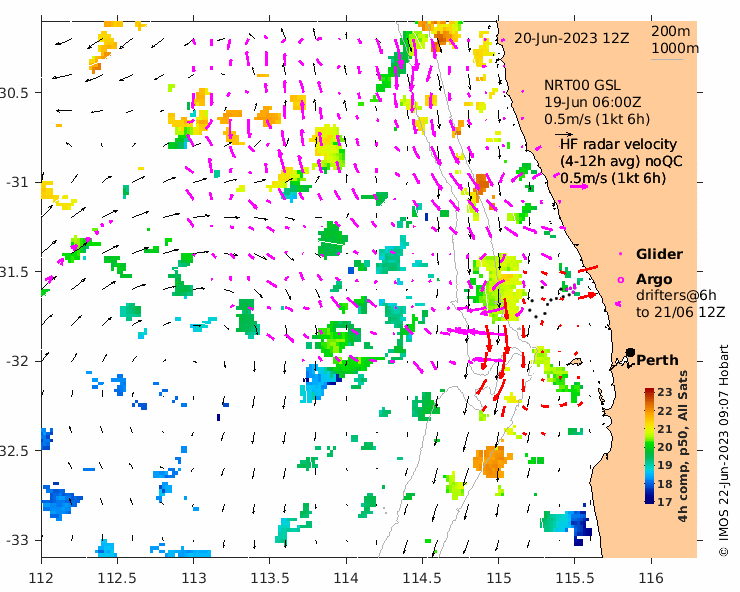Click the Perth city marker dot
The image size is (740, 592).
[x=630, y=352]
